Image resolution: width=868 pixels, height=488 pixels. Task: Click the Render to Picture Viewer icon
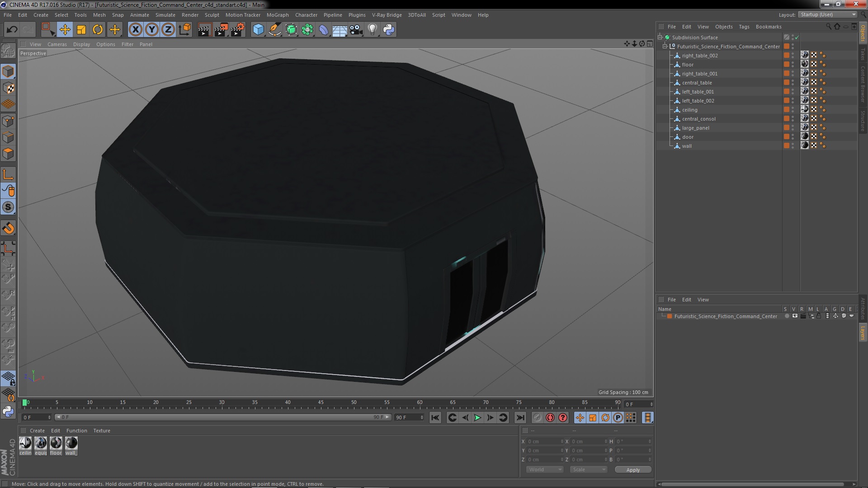click(221, 30)
